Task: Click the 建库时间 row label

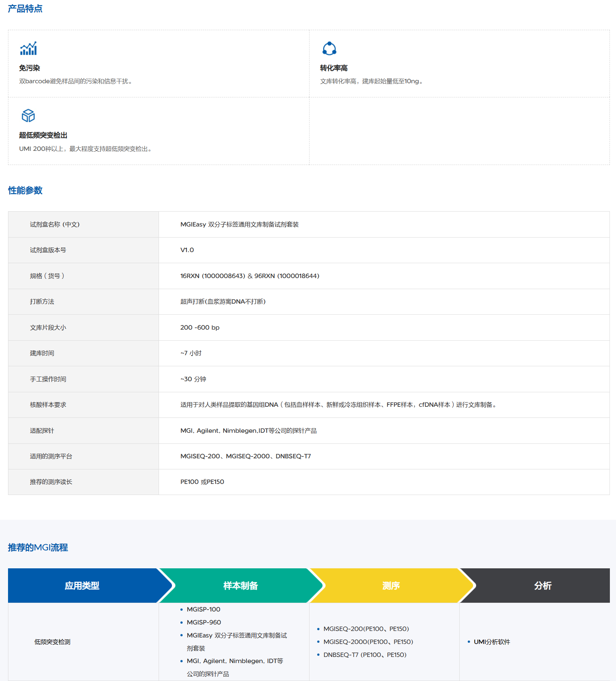Action: (x=42, y=353)
